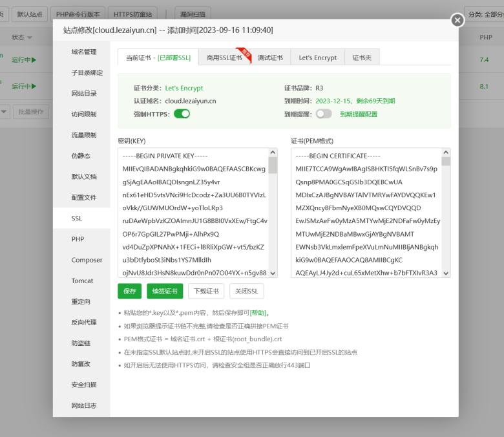The image size is (504, 437).
Task: Select Tomcat in the sidebar
Action: pos(82,281)
